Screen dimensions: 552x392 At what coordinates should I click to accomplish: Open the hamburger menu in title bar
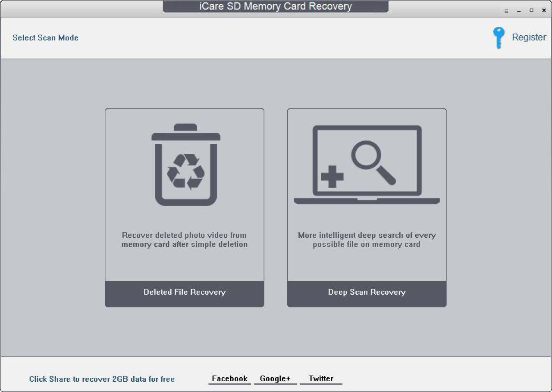506,11
